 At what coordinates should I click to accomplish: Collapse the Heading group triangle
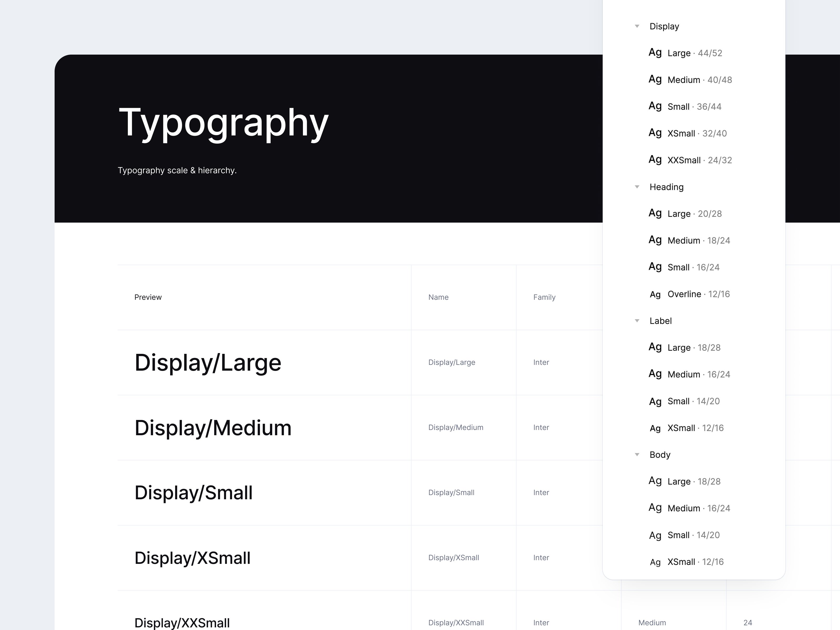(637, 187)
